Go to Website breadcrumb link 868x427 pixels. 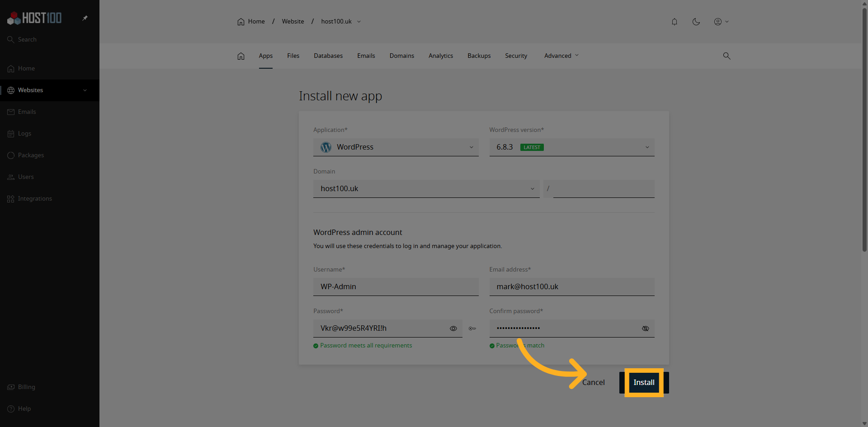coord(293,22)
